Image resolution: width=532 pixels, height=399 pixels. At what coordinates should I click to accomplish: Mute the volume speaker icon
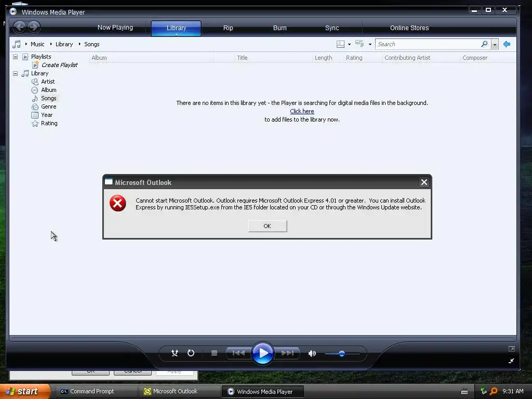(312, 353)
